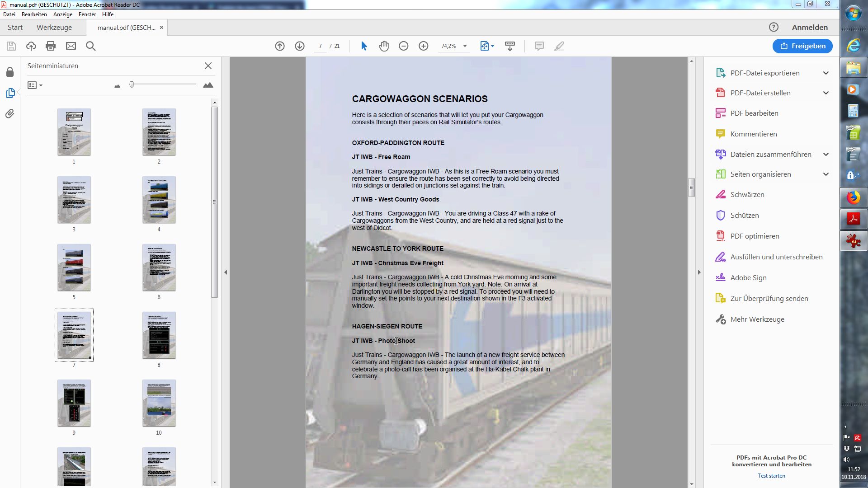Select the arrow selection tool

pyautogui.click(x=364, y=46)
